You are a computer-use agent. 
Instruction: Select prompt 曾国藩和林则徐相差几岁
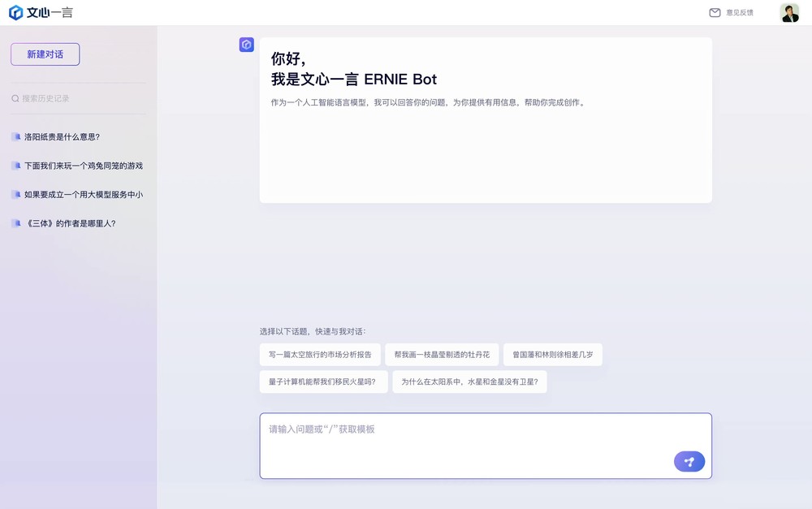556,354
